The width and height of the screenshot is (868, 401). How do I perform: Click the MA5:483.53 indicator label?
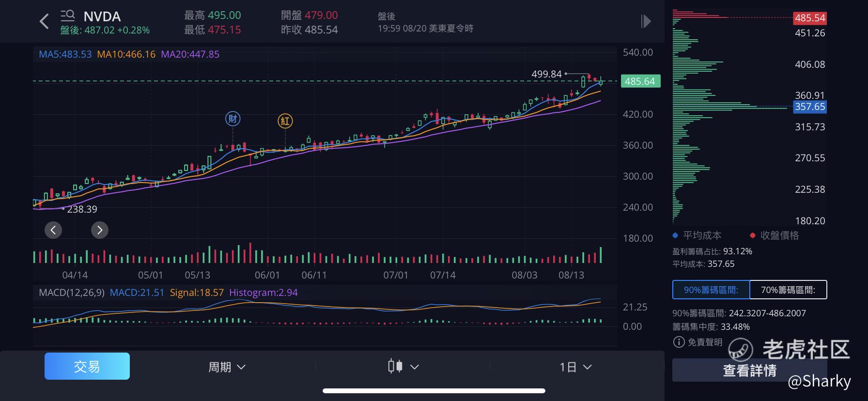pos(65,54)
